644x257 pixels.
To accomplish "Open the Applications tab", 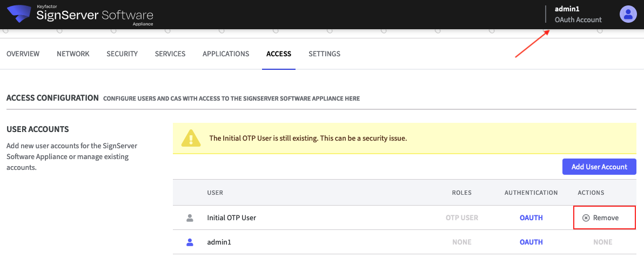I will [x=226, y=54].
